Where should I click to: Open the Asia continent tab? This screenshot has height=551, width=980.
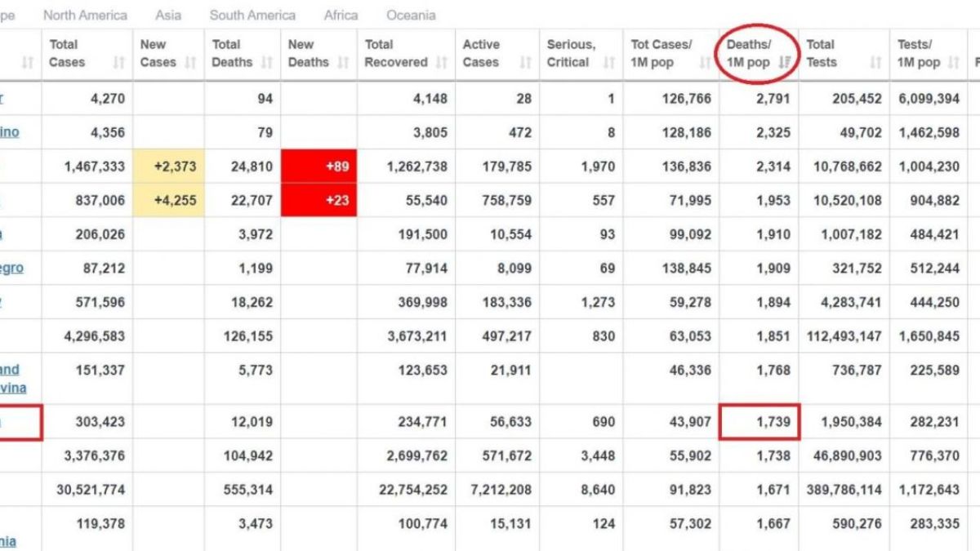click(168, 15)
